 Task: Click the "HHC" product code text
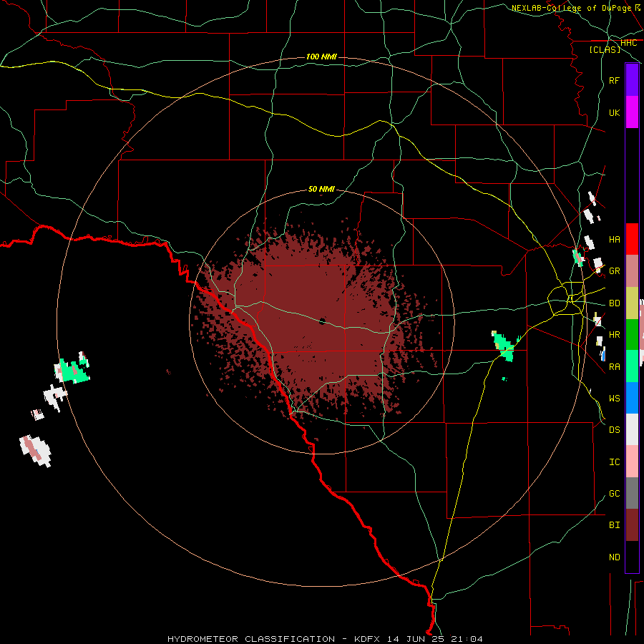628,43
